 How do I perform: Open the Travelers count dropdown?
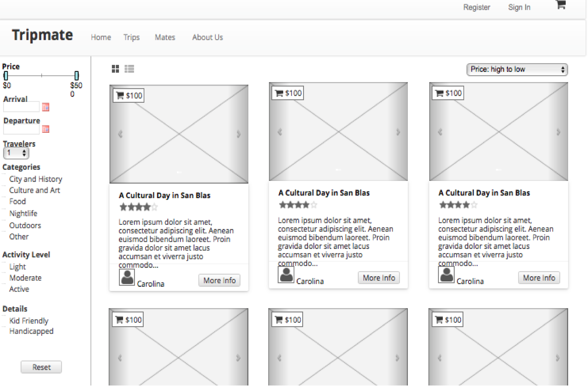(16, 153)
